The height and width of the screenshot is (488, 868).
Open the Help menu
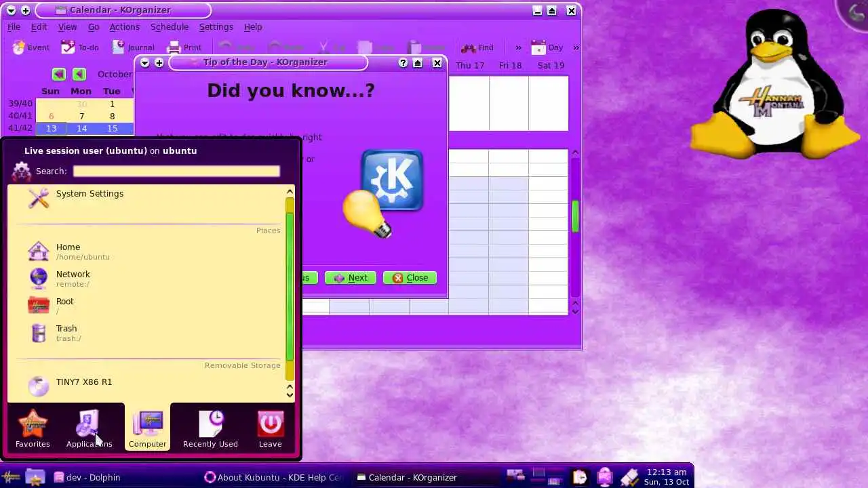tap(253, 27)
